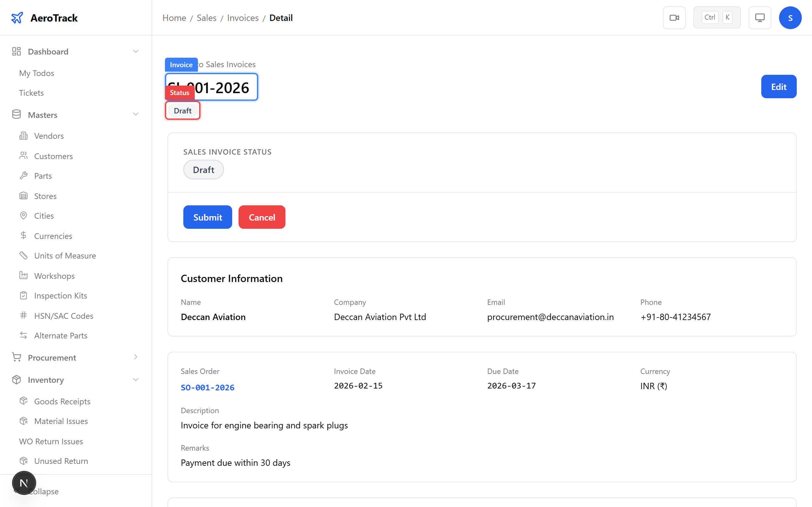Open the Invoices breadcrumb

(x=242, y=17)
